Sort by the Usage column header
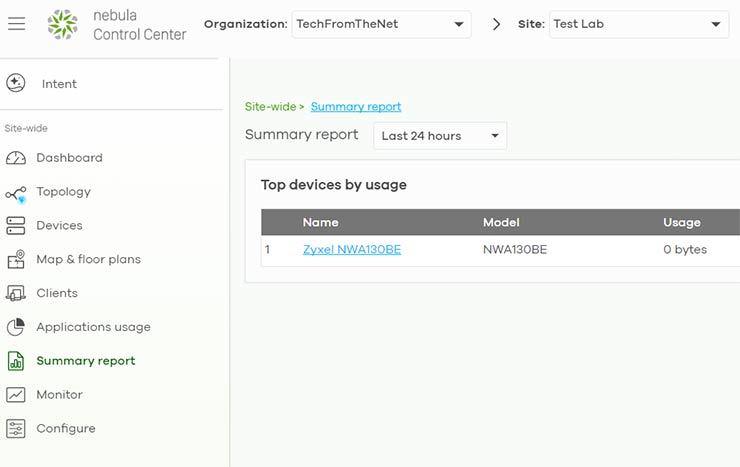Viewport: 740px width, 467px height. 681,222
